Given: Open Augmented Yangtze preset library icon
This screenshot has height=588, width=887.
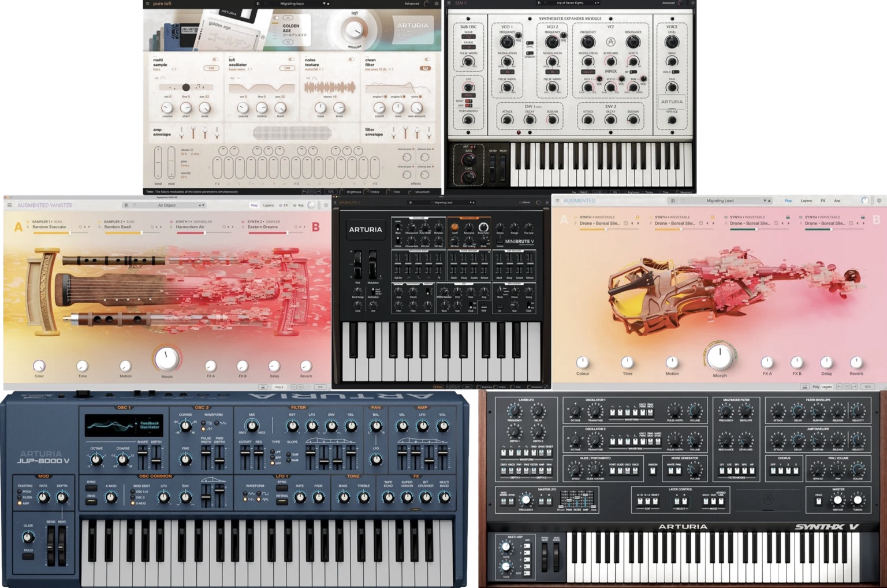Looking at the screenshot, I should click(126, 205).
